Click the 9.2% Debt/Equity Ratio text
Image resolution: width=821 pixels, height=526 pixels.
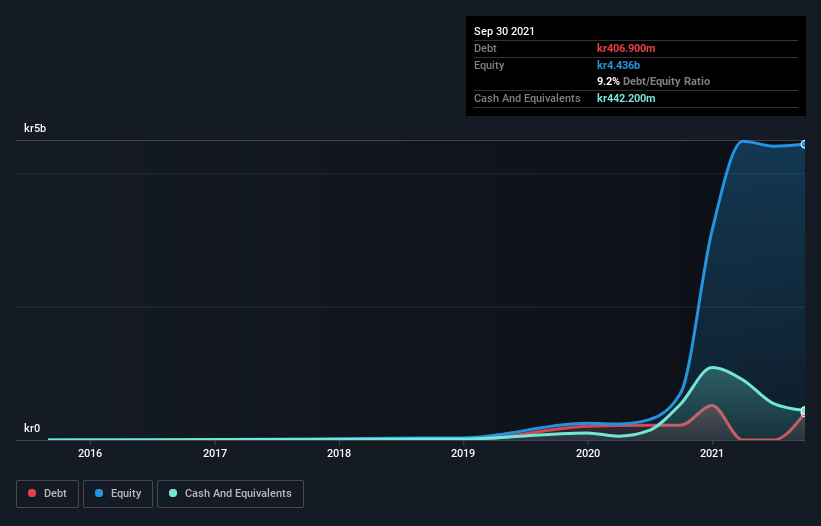(653, 82)
